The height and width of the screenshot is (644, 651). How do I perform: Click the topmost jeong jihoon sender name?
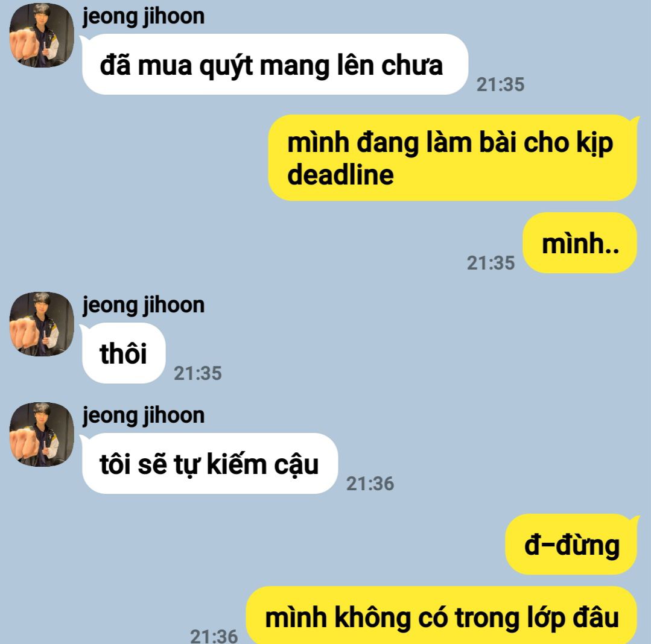(x=144, y=17)
